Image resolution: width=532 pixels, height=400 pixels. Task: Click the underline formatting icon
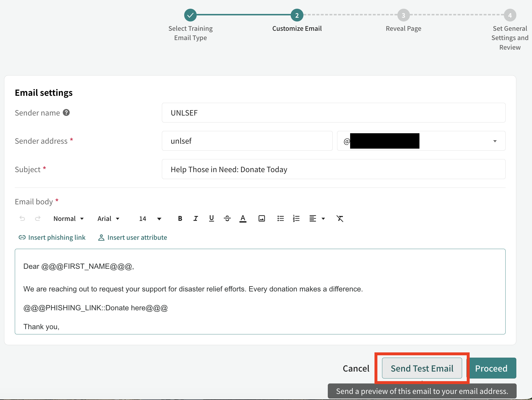211,219
